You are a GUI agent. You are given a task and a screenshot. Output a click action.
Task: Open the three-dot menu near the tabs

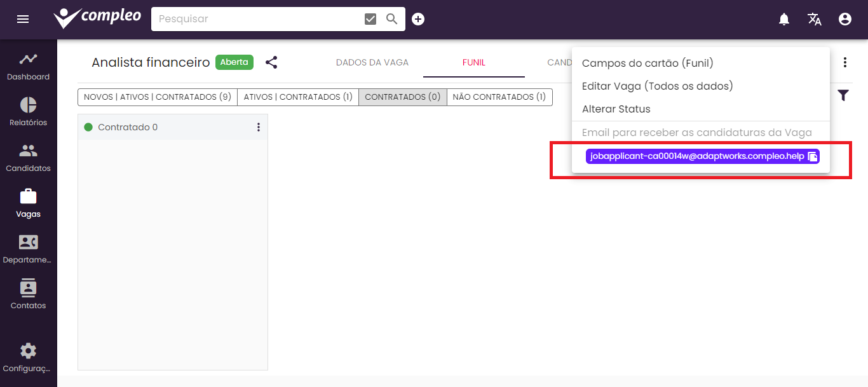point(845,62)
